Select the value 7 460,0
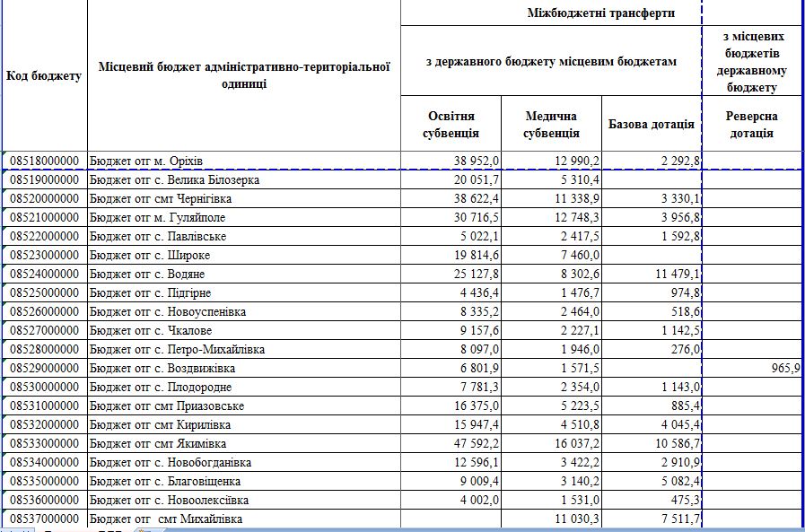 (551, 255)
